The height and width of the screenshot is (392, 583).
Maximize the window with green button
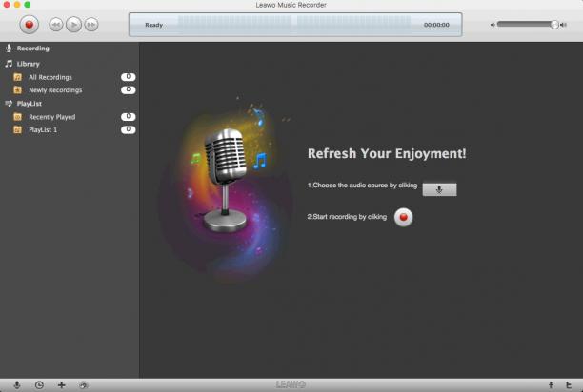tap(27, 5)
